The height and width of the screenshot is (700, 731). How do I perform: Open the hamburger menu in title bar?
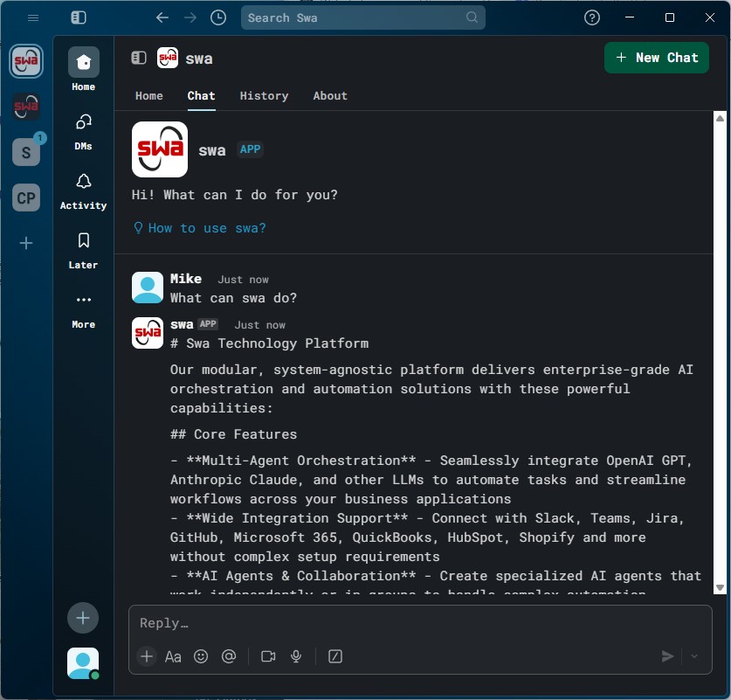(x=33, y=17)
